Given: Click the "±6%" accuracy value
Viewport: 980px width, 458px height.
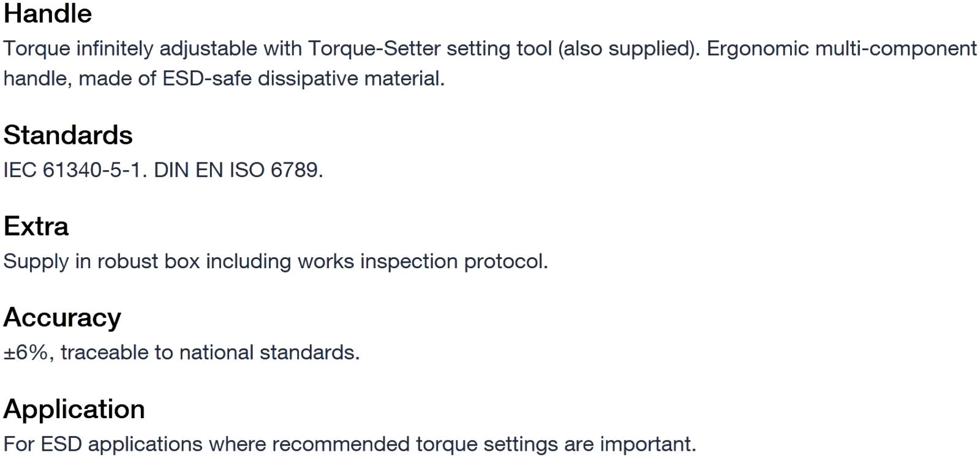Looking at the screenshot, I should pyautogui.click(x=26, y=353).
